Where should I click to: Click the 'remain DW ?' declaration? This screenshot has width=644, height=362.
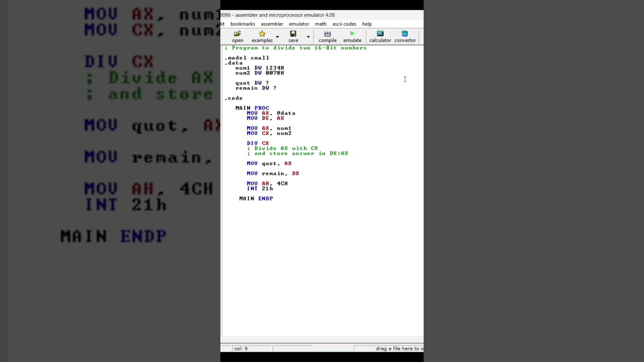256,88
